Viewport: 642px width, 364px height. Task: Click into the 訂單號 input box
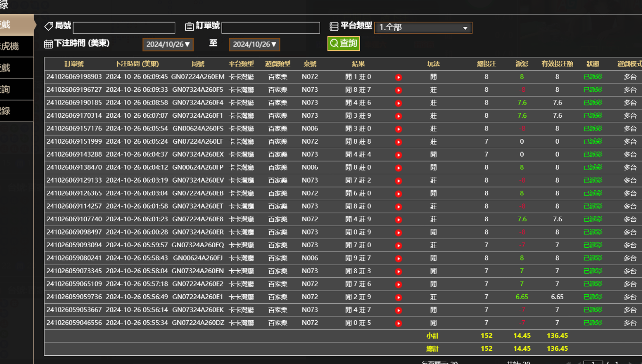pos(271,28)
